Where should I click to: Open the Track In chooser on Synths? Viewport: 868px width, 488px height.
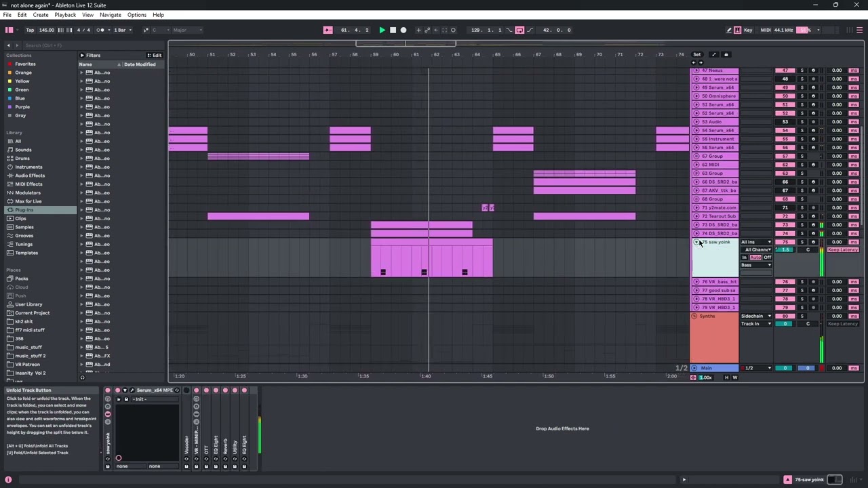(756, 324)
